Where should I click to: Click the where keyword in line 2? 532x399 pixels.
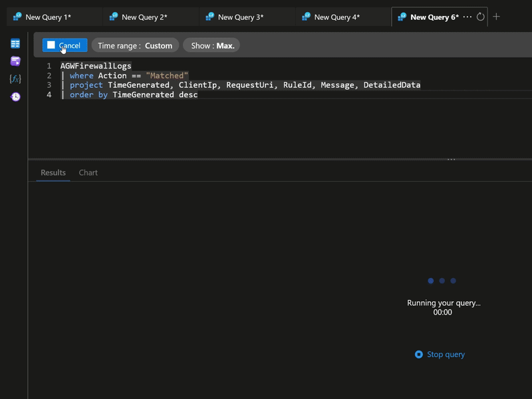click(x=81, y=75)
